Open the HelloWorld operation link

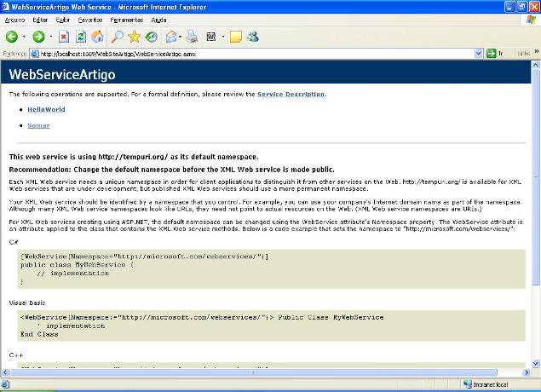(x=46, y=109)
